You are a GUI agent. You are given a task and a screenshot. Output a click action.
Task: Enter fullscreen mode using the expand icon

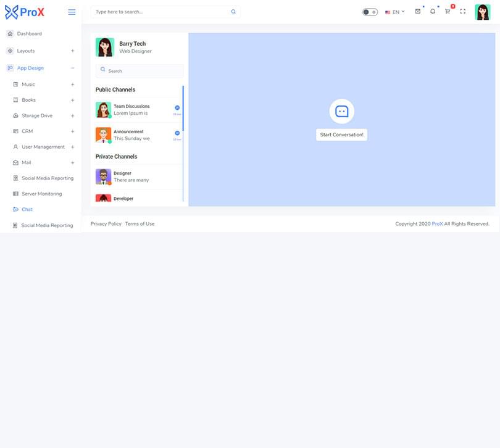coord(463,12)
